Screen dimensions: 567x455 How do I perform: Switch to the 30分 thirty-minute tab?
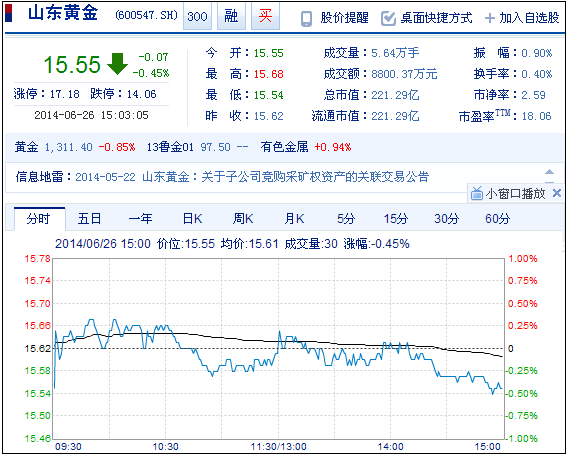click(447, 219)
